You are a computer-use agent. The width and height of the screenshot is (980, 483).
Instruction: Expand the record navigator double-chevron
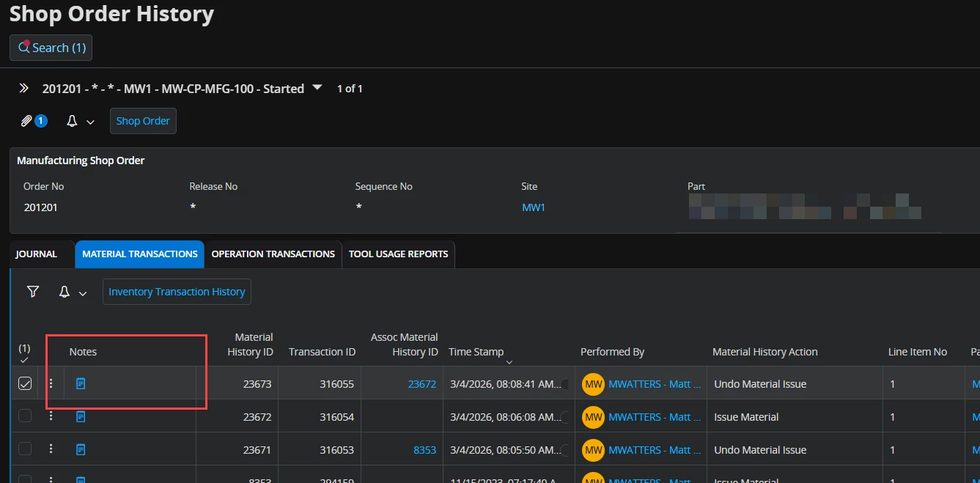(x=24, y=89)
